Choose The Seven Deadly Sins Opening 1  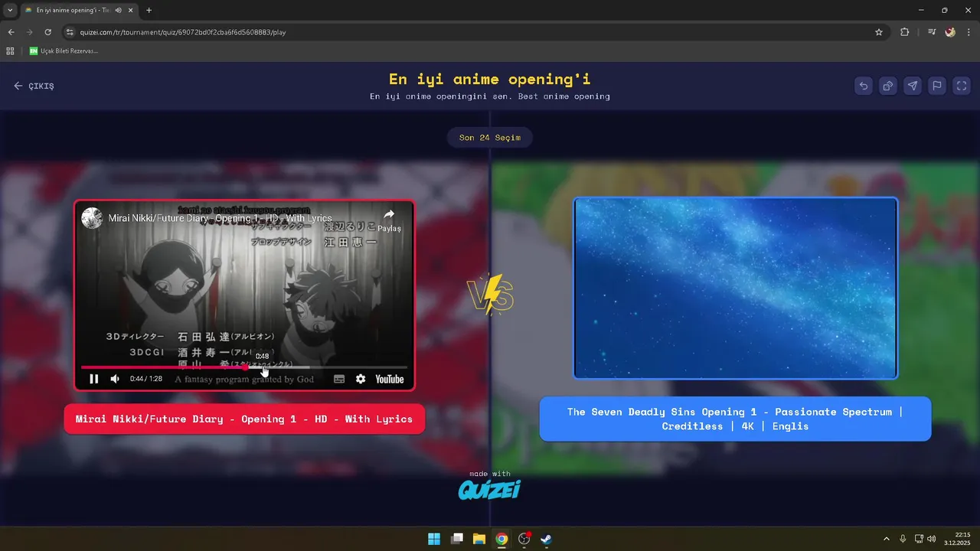pos(735,419)
